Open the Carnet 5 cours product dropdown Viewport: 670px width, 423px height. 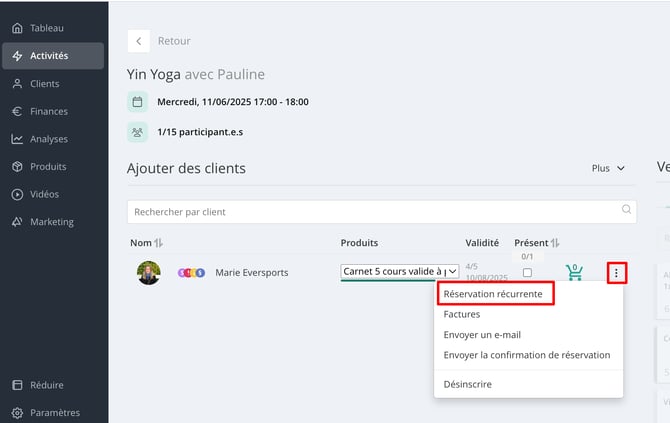click(x=400, y=271)
